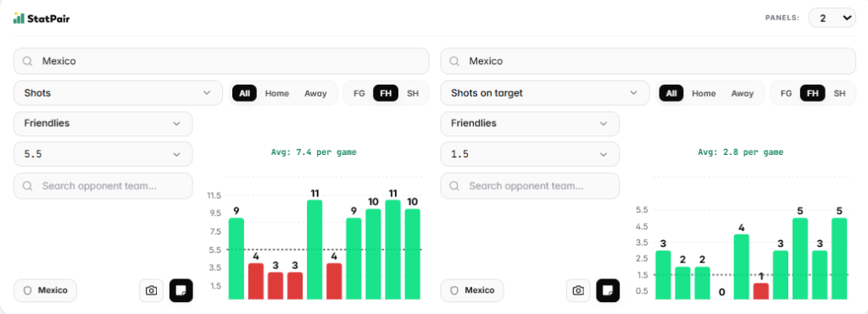Open the Shots stat dropdown
The image size is (868, 314).
tap(118, 93)
